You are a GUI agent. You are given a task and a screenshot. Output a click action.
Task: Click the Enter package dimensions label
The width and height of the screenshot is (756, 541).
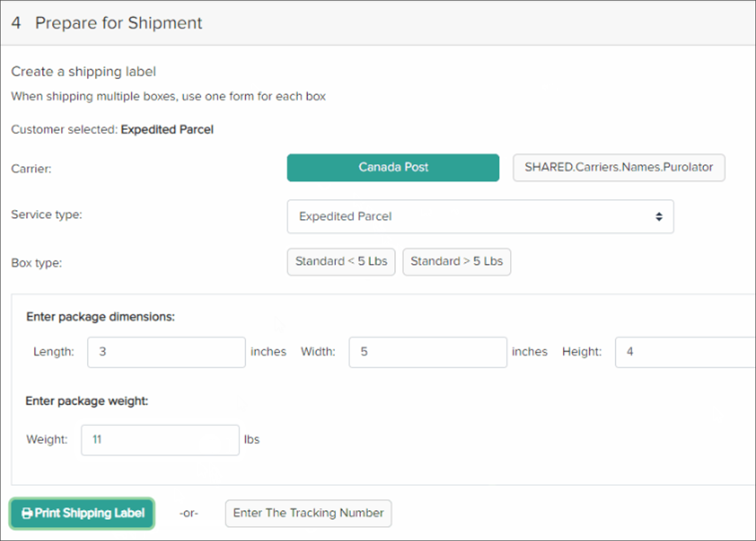point(100,316)
